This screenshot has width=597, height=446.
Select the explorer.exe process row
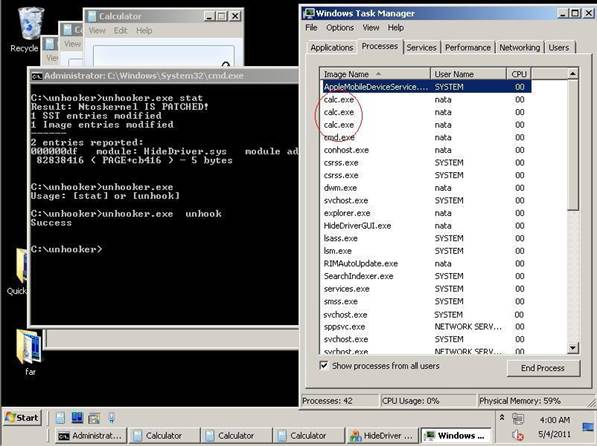(426, 213)
